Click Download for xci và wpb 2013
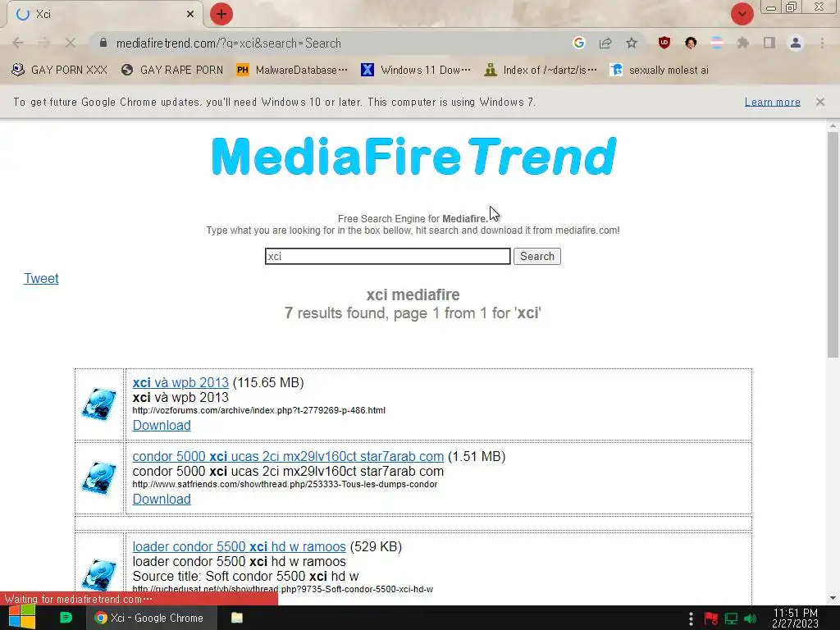Screen dimensions: 840x630 [162, 426]
